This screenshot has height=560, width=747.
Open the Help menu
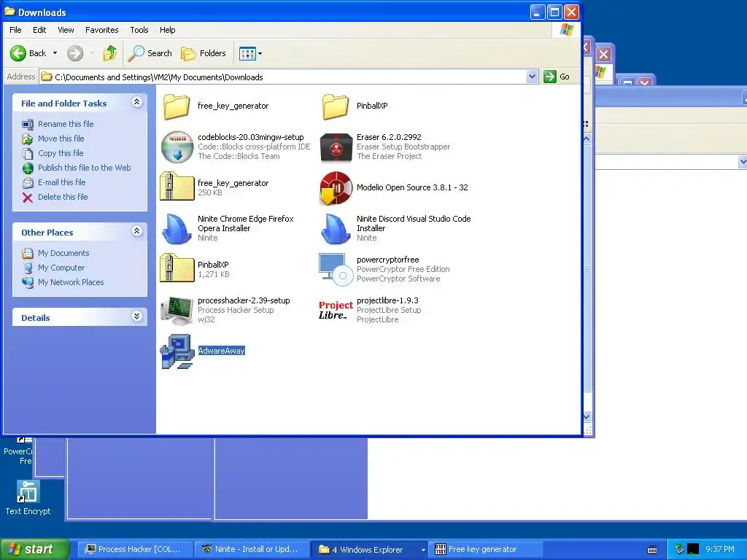[167, 30]
